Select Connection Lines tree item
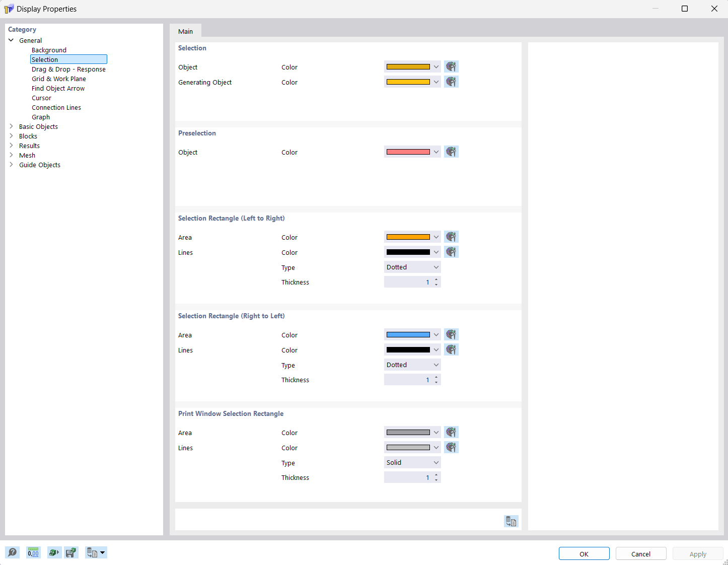Image resolution: width=728 pixels, height=565 pixels. pyautogui.click(x=56, y=107)
